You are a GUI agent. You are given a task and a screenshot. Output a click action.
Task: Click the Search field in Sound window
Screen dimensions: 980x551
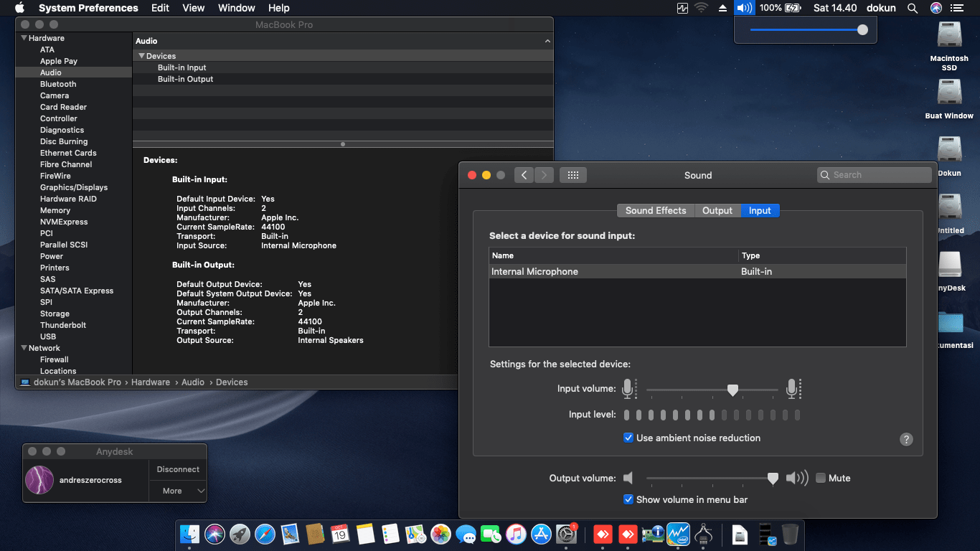coord(874,175)
